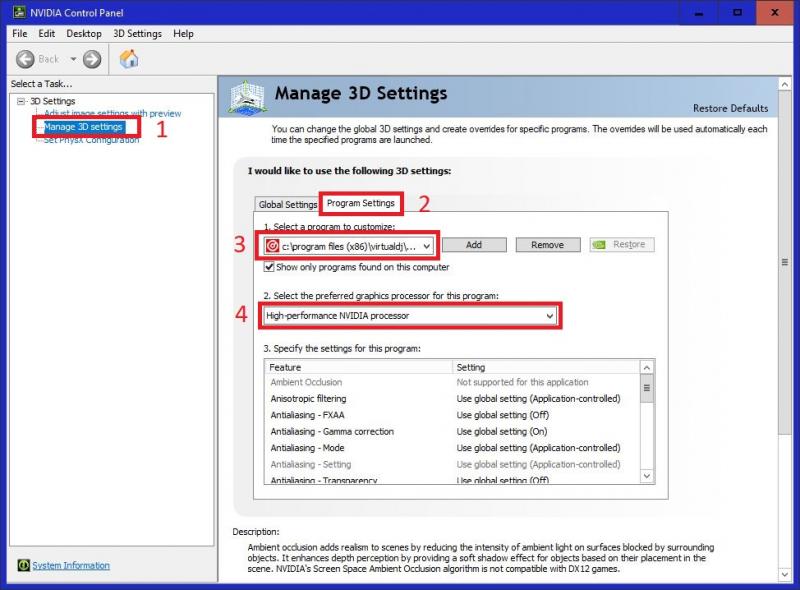Switch to the Global Settings tab
Image resolution: width=800 pixels, height=590 pixels.
287,204
